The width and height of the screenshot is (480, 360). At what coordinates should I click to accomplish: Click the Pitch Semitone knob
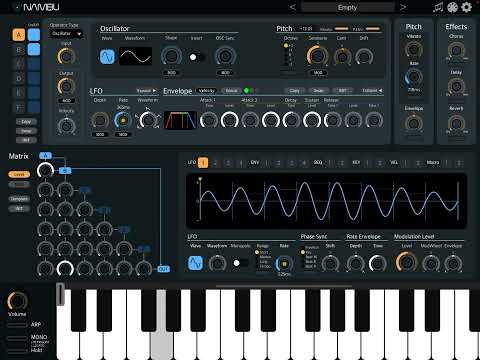tap(317, 56)
